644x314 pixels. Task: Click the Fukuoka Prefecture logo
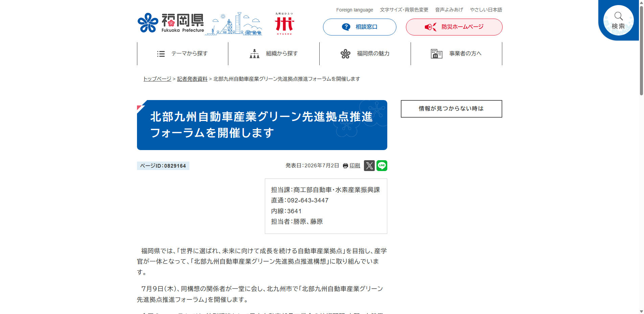(x=171, y=23)
